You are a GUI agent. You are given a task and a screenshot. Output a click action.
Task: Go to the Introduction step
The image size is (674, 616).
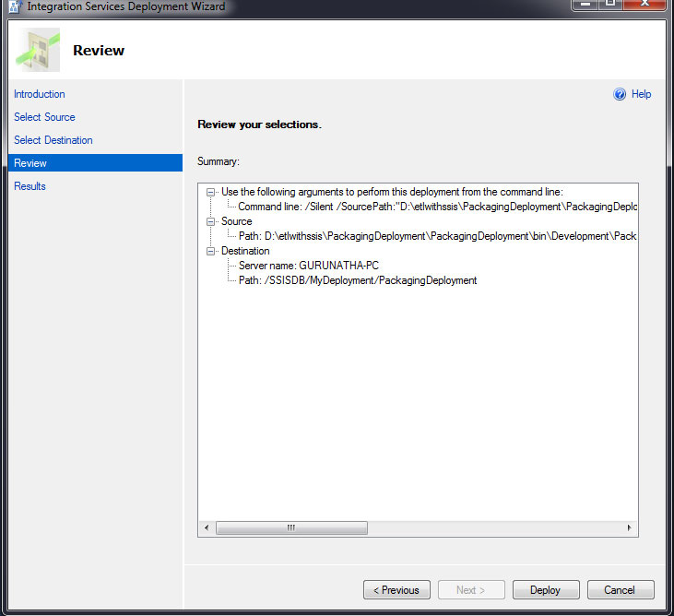(x=40, y=94)
